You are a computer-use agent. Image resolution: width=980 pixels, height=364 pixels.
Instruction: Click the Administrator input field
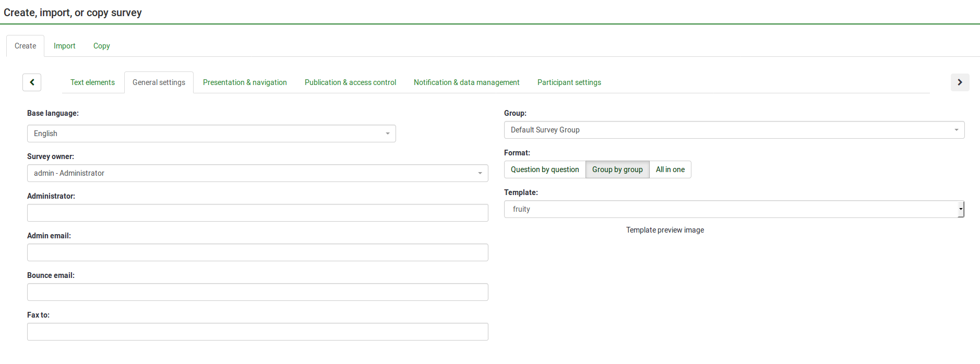click(257, 213)
